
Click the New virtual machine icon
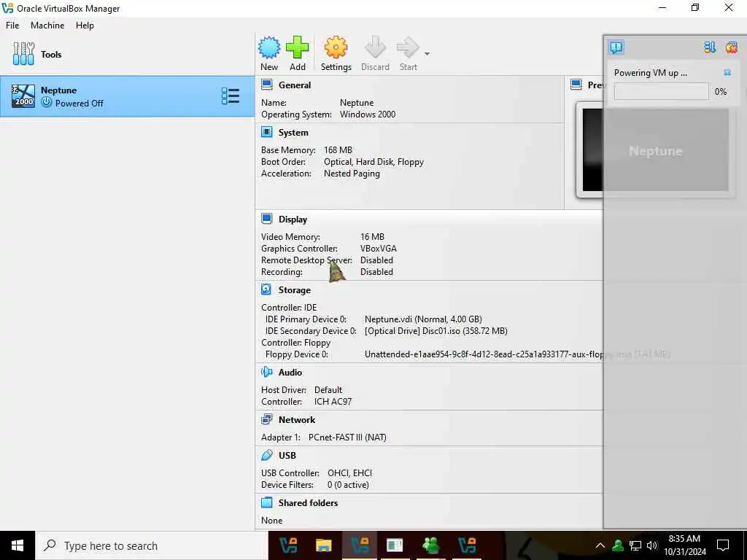point(269,47)
